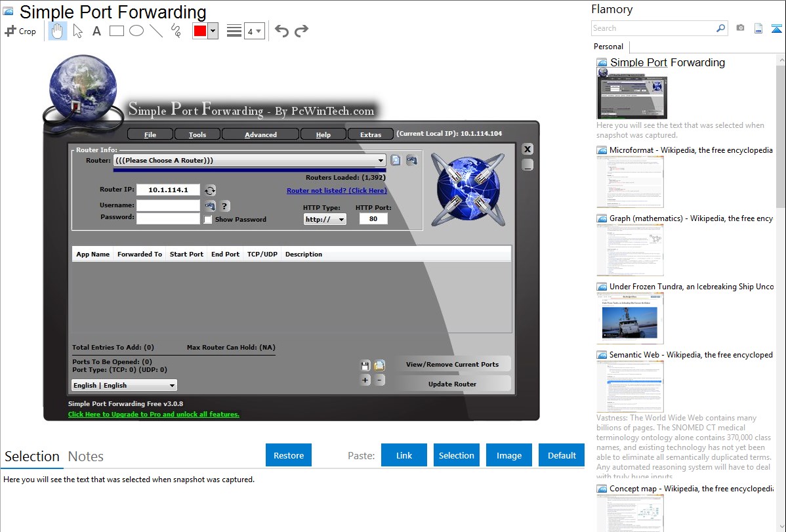Choose the text annotation tool

tap(96, 31)
